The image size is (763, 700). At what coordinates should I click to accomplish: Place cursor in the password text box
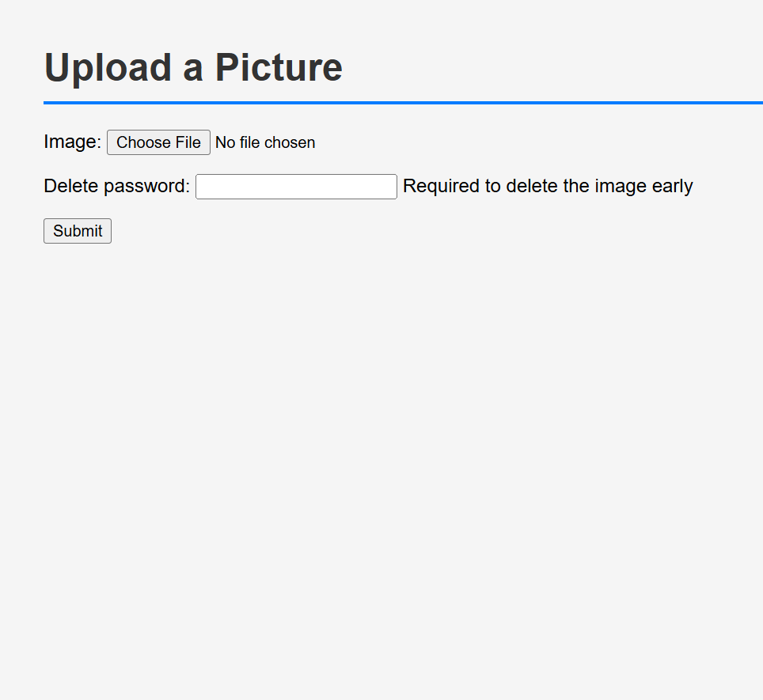pos(296,187)
